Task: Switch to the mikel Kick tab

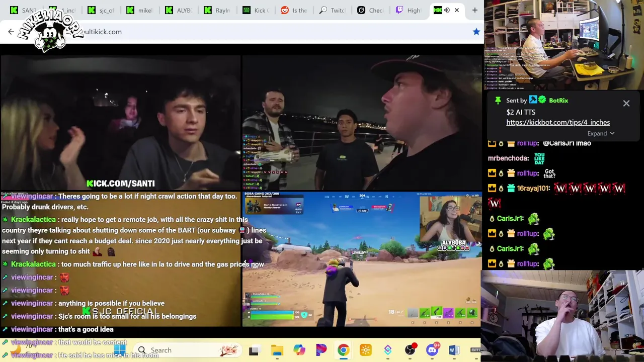Action: (x=140, y=10)
